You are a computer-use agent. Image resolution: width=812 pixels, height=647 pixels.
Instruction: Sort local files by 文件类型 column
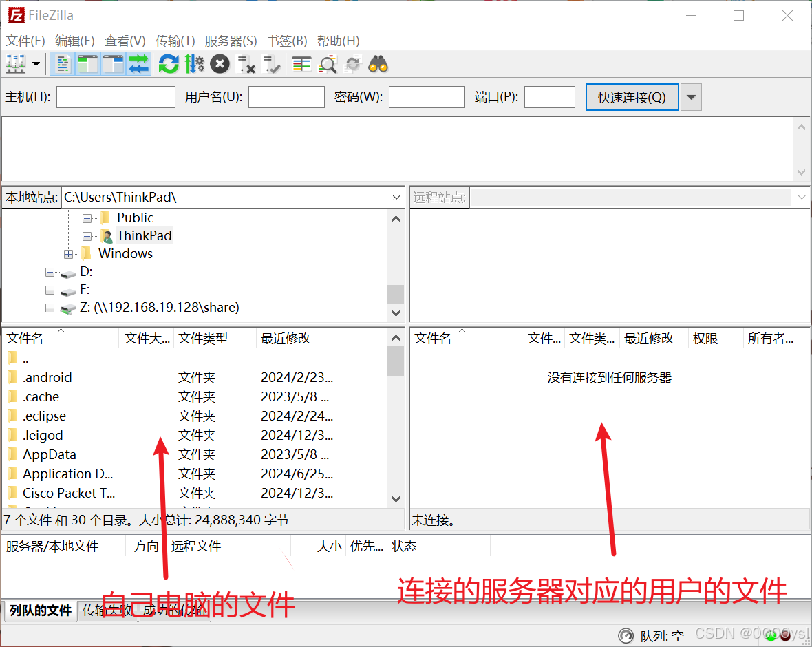tap(215, 338)
